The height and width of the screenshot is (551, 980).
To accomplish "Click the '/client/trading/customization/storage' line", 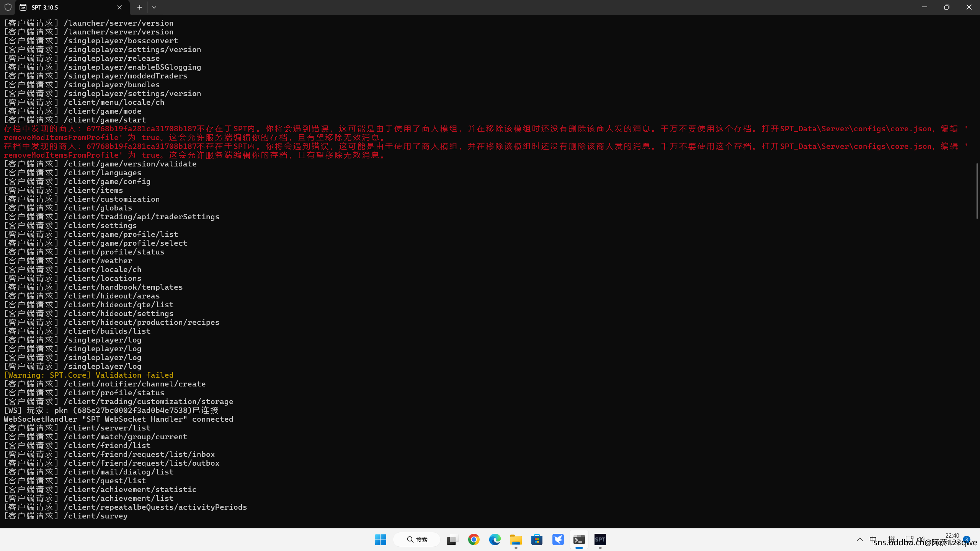I will (x=119, y=401).
